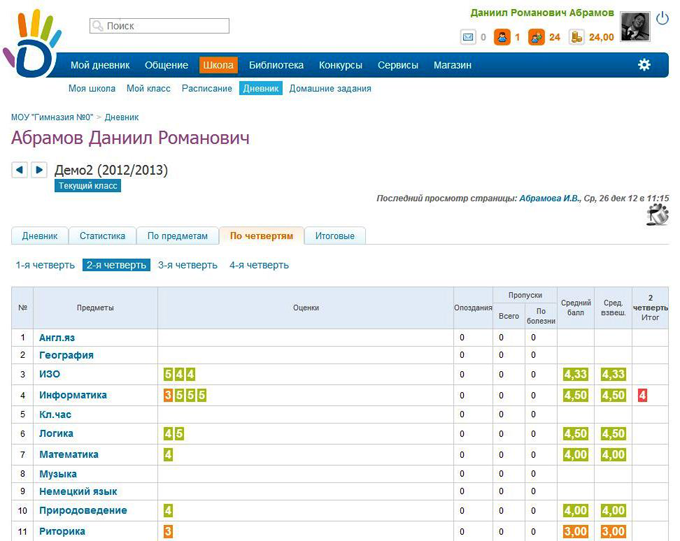Open Магазин menu
Screen dimensions: 680x541
(452, 65)
